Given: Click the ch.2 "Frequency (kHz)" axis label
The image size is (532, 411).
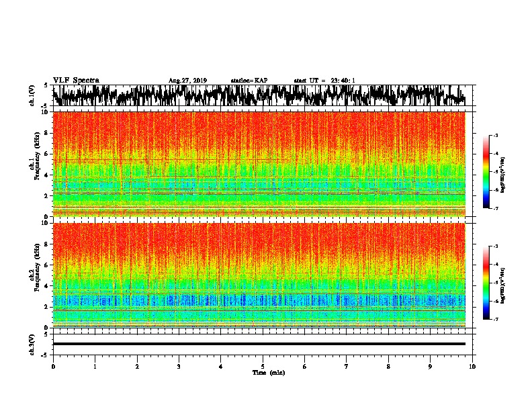Looking at the screenshot, I should (37, 267).
